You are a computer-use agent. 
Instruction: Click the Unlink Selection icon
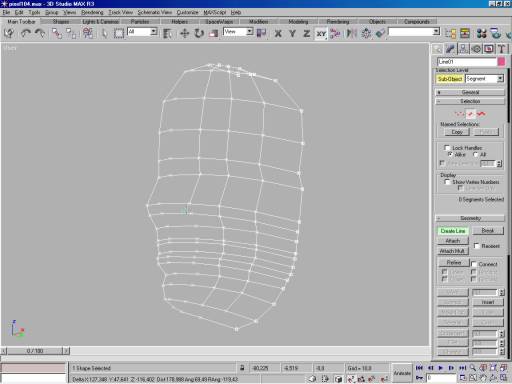[71, 33]
